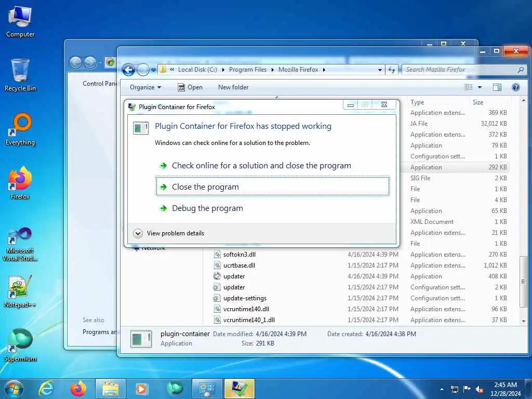Image resolution: width=532 pixels, height=399 pixels.
Task: Go to Program Files breadcrumb
Action: click(x=248, y=70)
